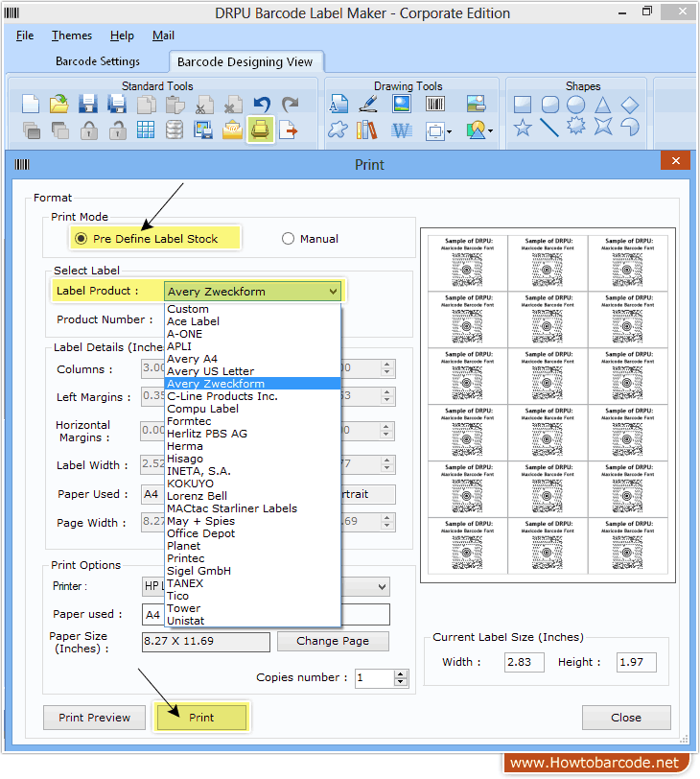Open the Help menu

122,35
